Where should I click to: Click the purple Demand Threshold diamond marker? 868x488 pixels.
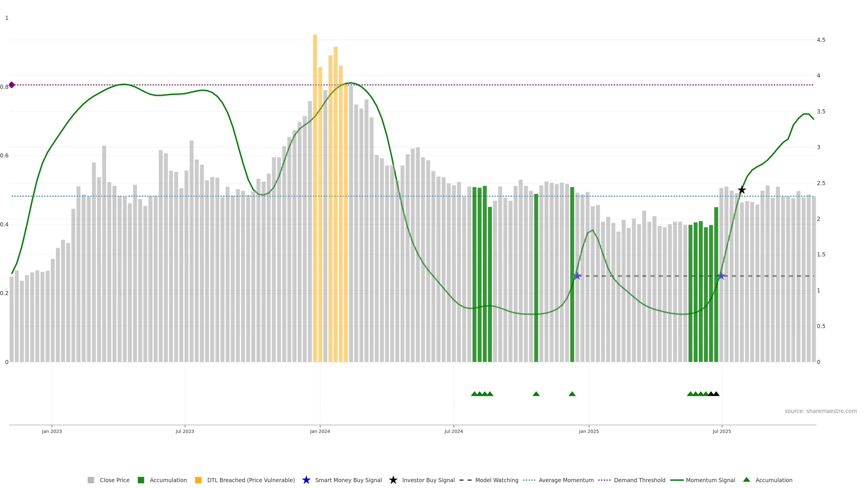pyautogui.click(x=12, y=85)
